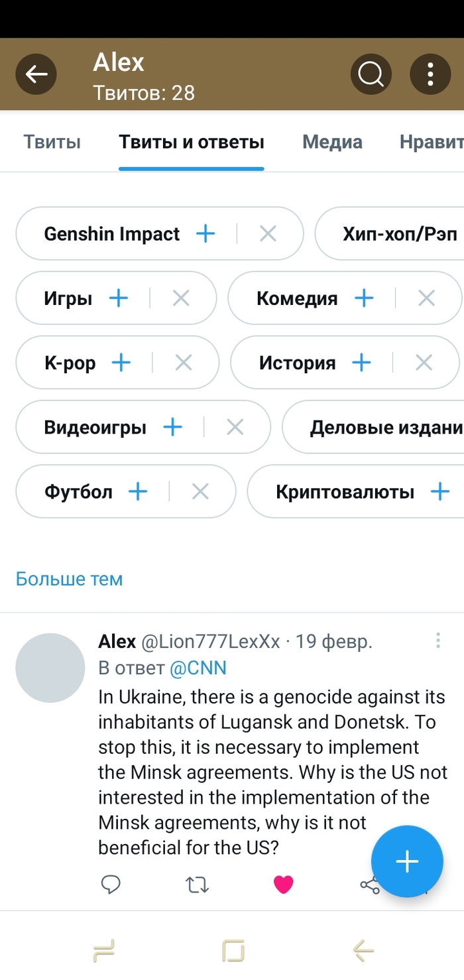Screen dimensions: 464x980
Task: Switch to the Медиа tab
Action: coord(332,142)
